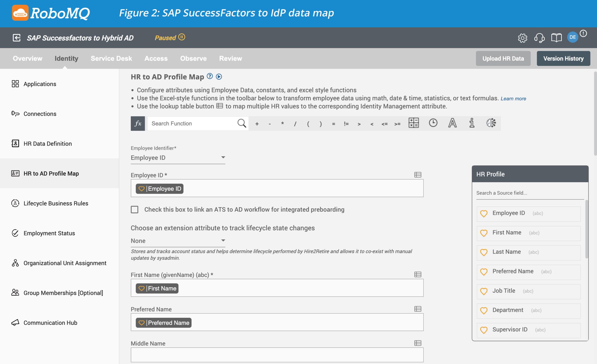Viewport: 597px width, 364px height.
Task: Switch to the Observe tab
Action: tap(193, 58)
